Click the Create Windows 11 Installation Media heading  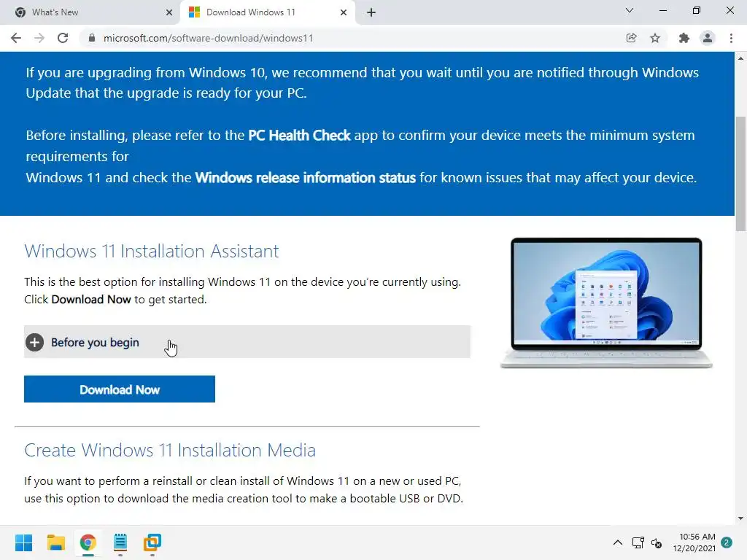tap(170, 450)
